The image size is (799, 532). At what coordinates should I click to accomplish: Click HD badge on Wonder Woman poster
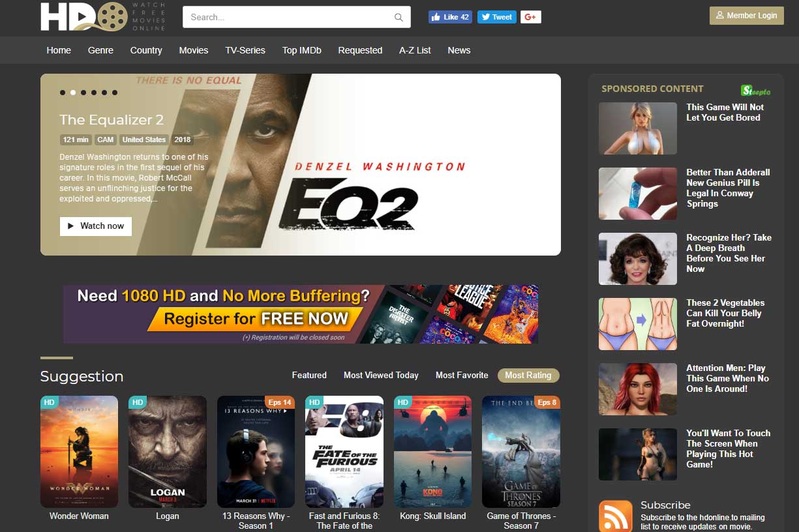click(x=49, y=402)
